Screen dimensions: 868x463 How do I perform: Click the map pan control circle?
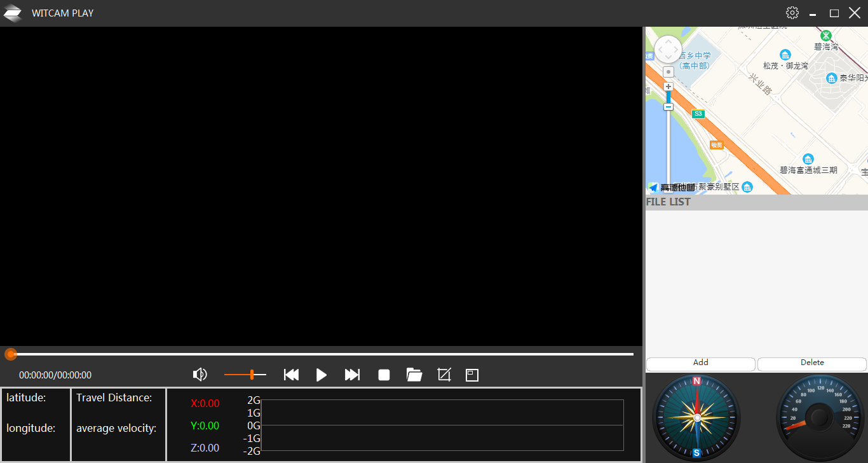click(668, 50)
